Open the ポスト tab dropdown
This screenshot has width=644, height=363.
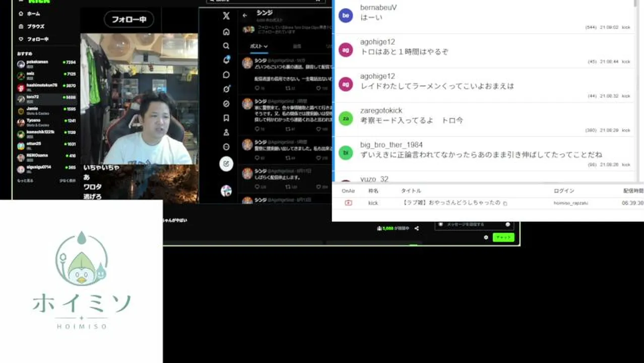click(259, 46)
